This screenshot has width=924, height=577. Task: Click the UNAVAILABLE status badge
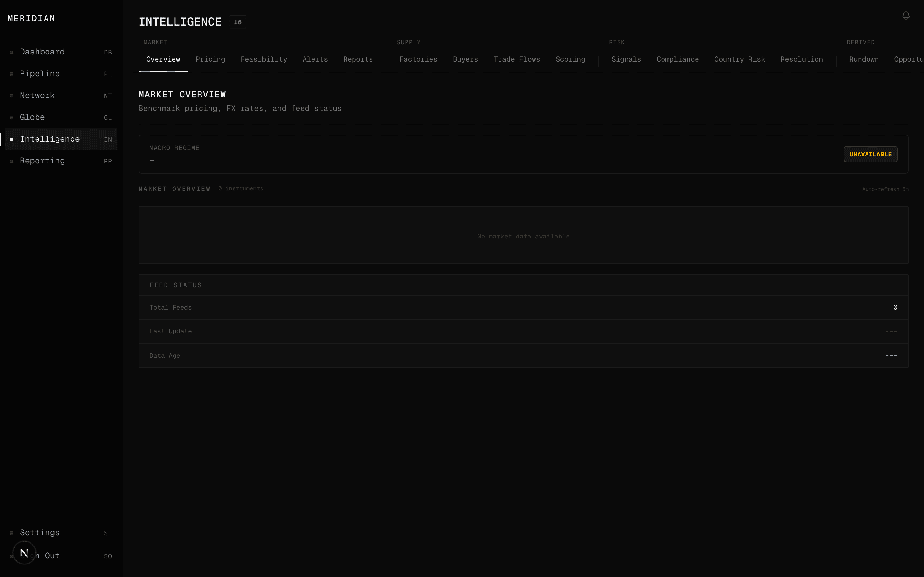(871, 154)
